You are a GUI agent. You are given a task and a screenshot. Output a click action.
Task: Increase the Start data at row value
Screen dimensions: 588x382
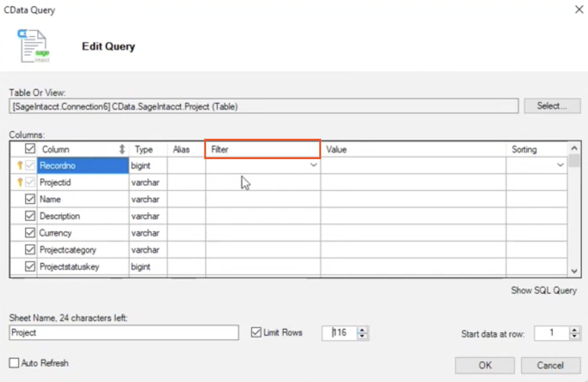coord(574,331)
